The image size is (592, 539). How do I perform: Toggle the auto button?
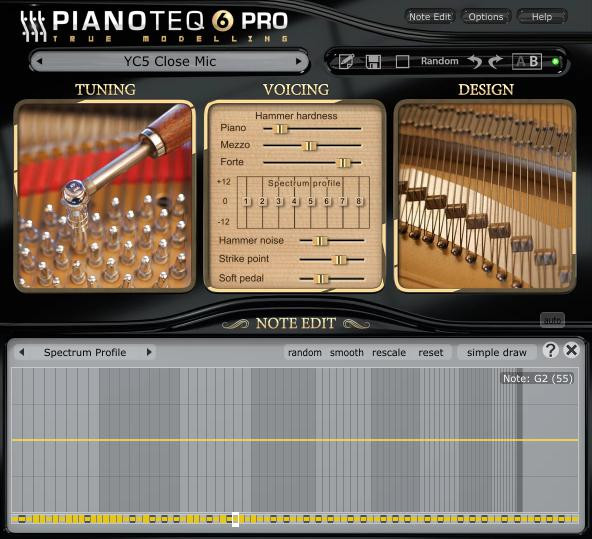tap(552, 320)
